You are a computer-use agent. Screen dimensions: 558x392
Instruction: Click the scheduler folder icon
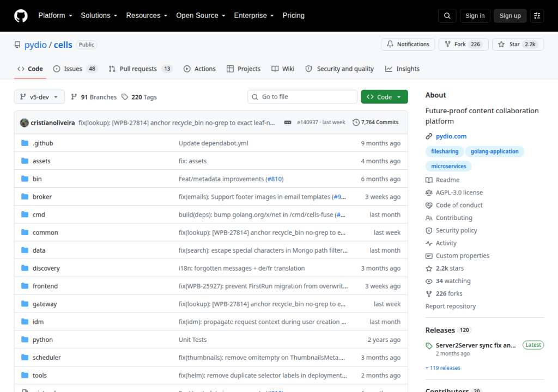point(25,357)
